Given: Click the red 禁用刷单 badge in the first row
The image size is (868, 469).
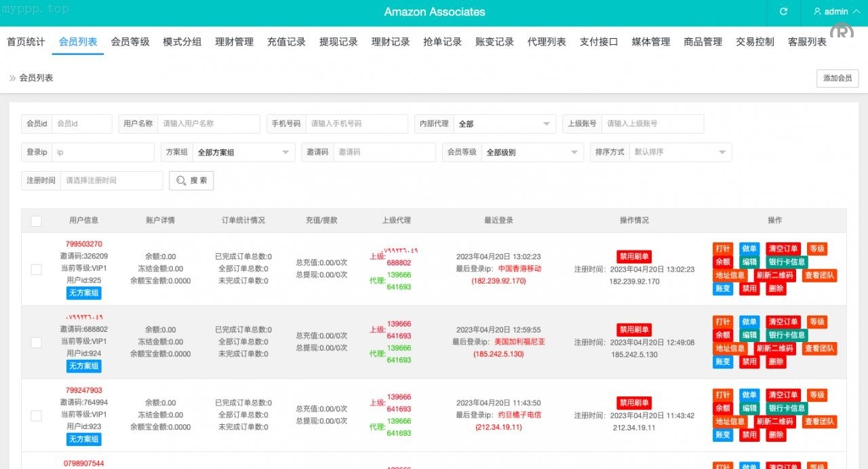Looking at the screenshot, I should pos(634,257).
